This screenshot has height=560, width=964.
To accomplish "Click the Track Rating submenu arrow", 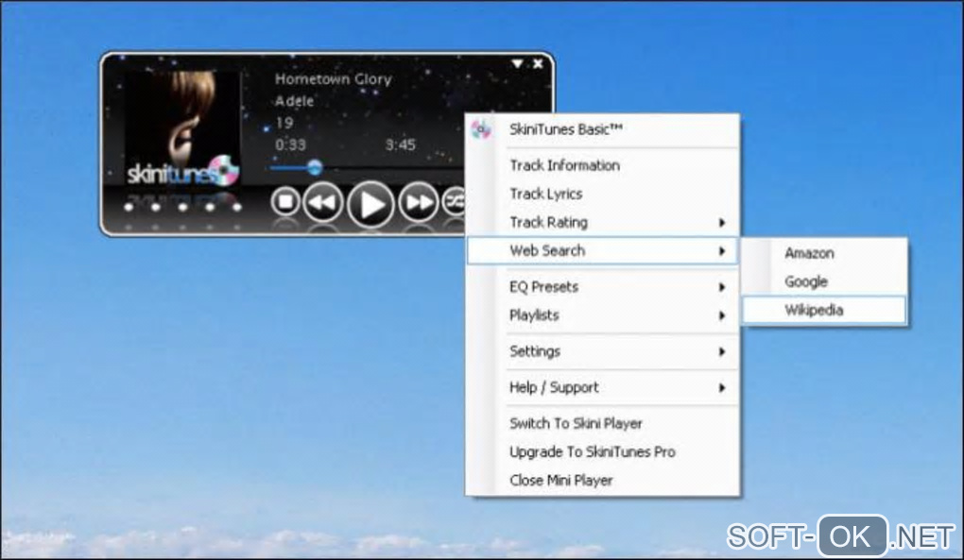I will (722, 223).
